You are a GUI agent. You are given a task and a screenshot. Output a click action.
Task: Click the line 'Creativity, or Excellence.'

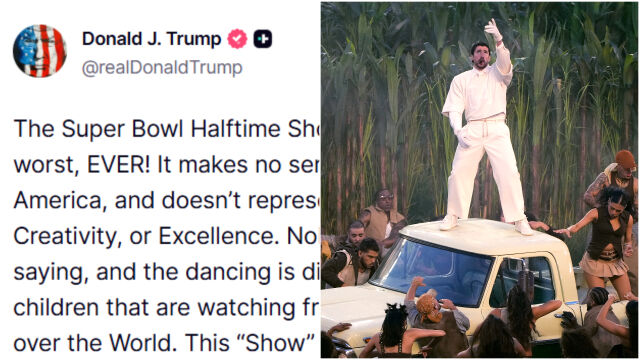(x=167, y=236)
